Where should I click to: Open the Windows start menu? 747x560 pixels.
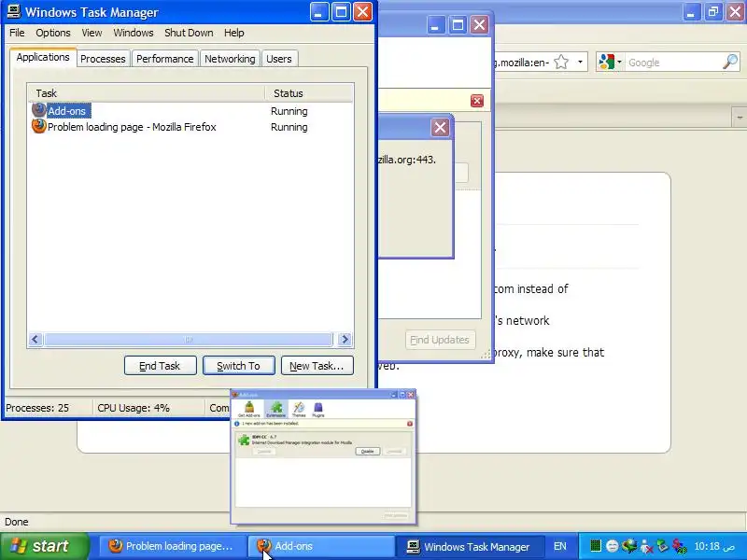point(44,546)
